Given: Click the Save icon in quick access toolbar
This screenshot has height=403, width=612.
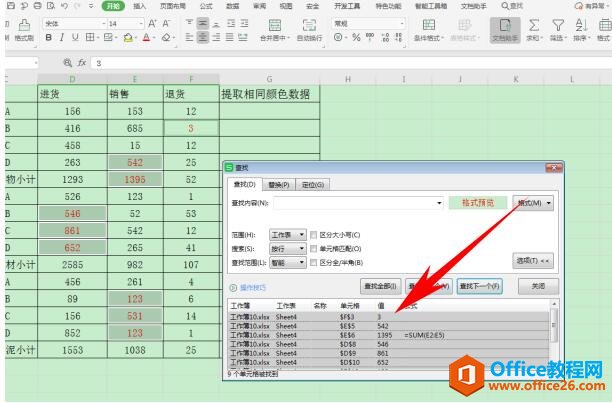Looking at the screenshot, I should tap(11, 6).
